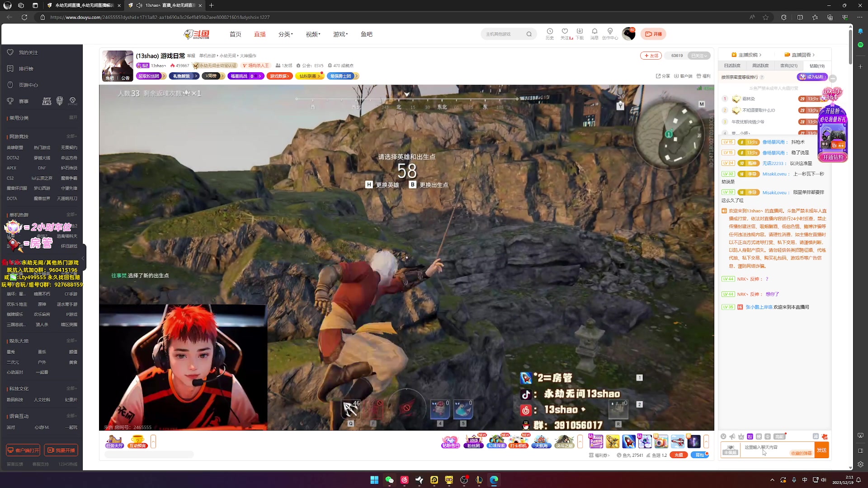Open 游戏数据 badge

279,76
